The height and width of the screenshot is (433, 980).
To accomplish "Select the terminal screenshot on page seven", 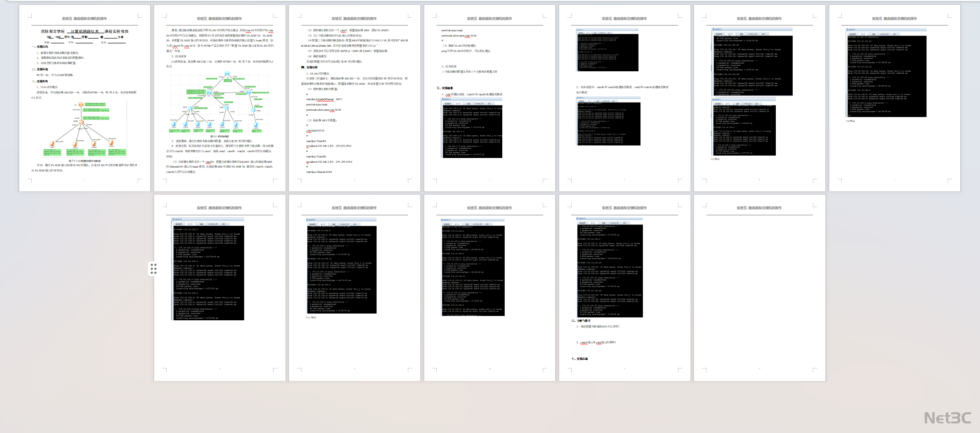I will coord(886,72).
